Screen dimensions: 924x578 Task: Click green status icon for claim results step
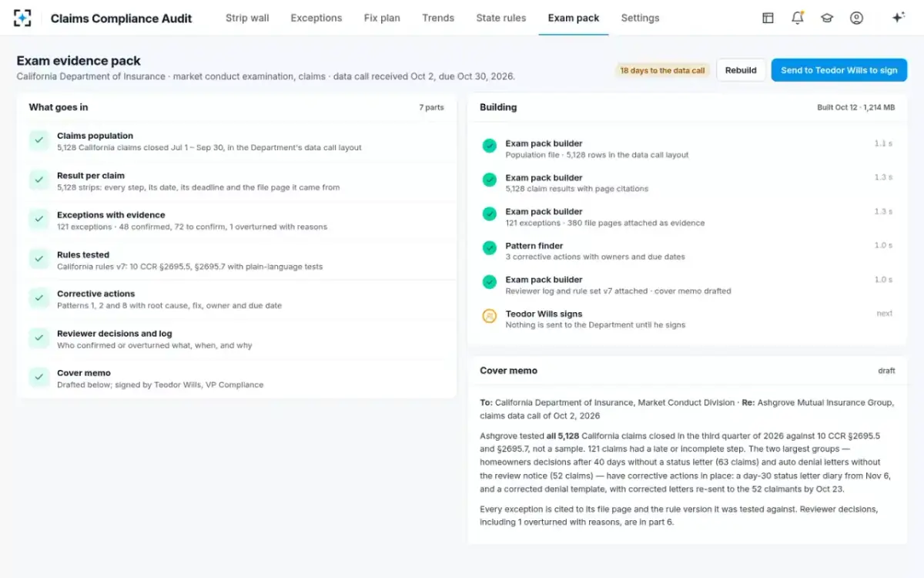[489, 180]
